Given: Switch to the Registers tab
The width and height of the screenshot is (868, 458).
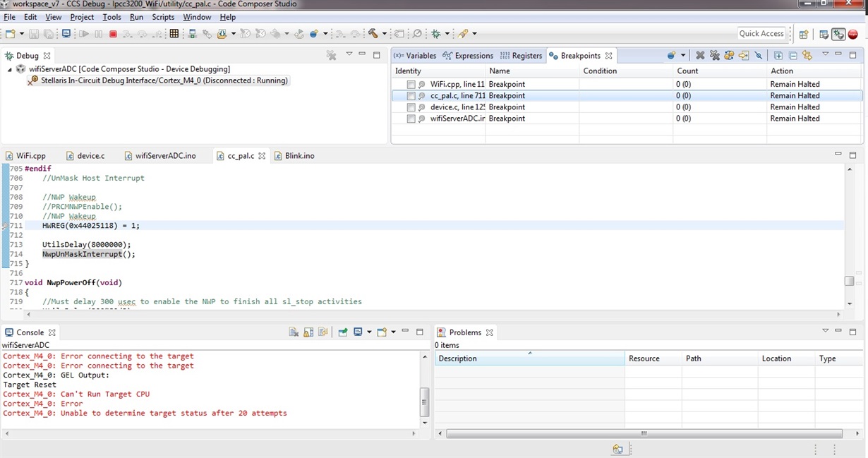Looking at the screenshot, I should [522, 56].
